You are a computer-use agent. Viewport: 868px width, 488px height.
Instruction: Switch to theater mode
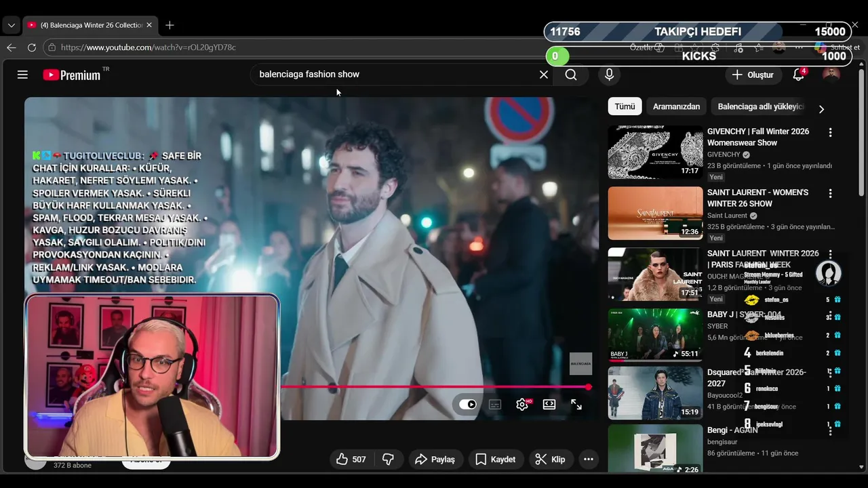pos(549,405)
